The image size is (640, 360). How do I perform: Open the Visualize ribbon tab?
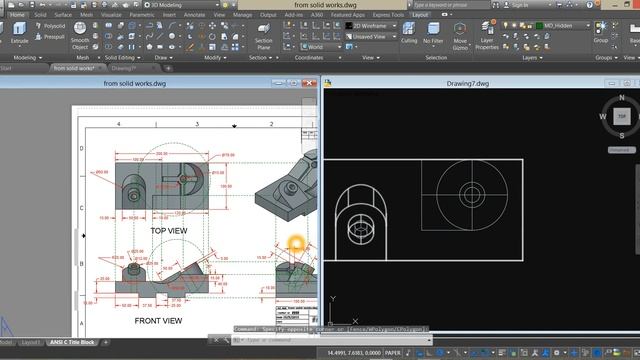tap(111, 15)
